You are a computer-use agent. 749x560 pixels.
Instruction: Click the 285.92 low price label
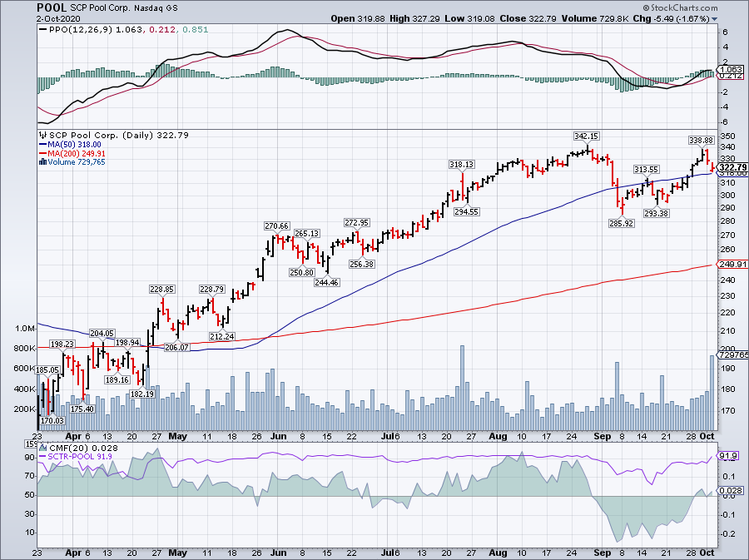[x=622, y=223]
